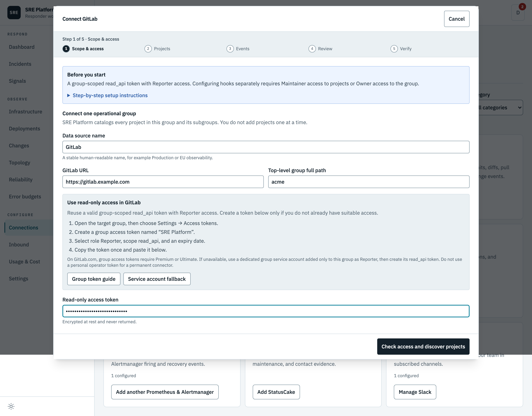Click 'Open the target group' step text
Screen dimensions: 532x416
[x=146, y=223]
